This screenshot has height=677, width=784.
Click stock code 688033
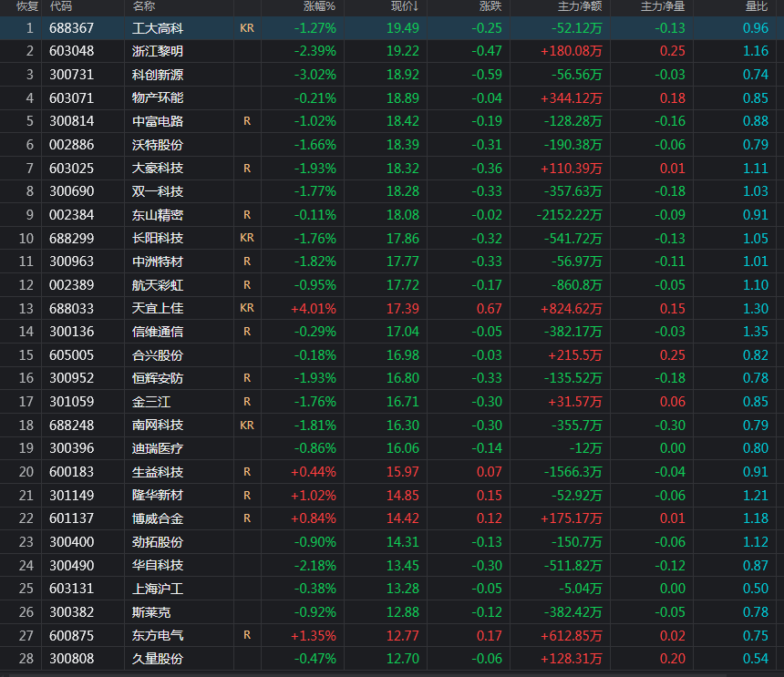pos(71,308)
